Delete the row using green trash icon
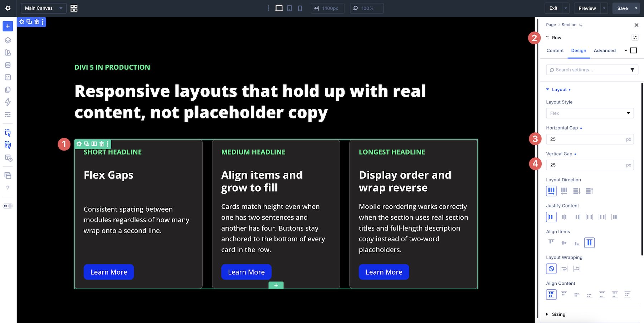The height and width of the screenshot is (323, 644). 102,144
